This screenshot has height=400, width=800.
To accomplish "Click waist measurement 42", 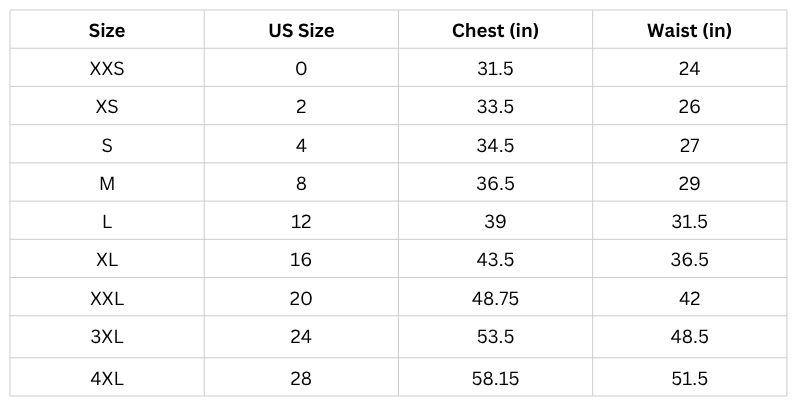I will pos(689,298).
